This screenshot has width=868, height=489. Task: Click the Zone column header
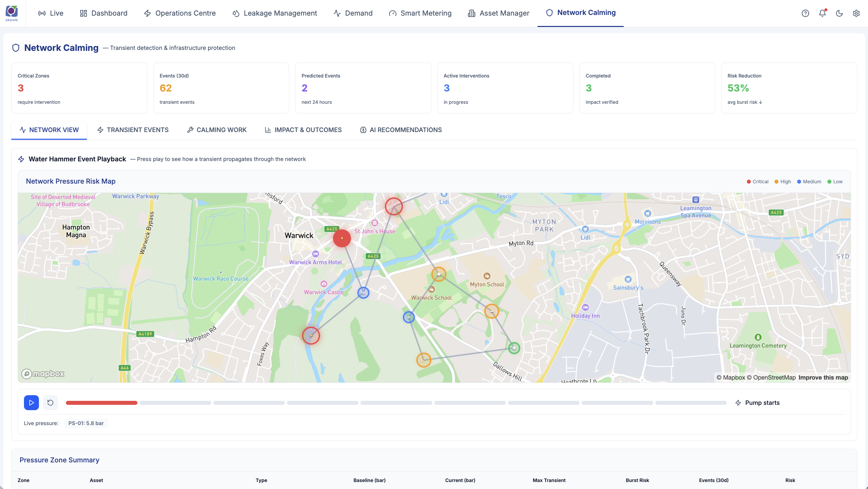[23, 480]
